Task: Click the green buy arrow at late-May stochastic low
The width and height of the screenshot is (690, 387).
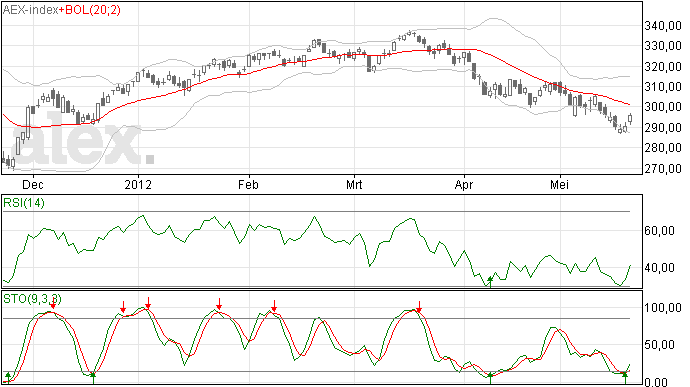Action: click(625, 377)
